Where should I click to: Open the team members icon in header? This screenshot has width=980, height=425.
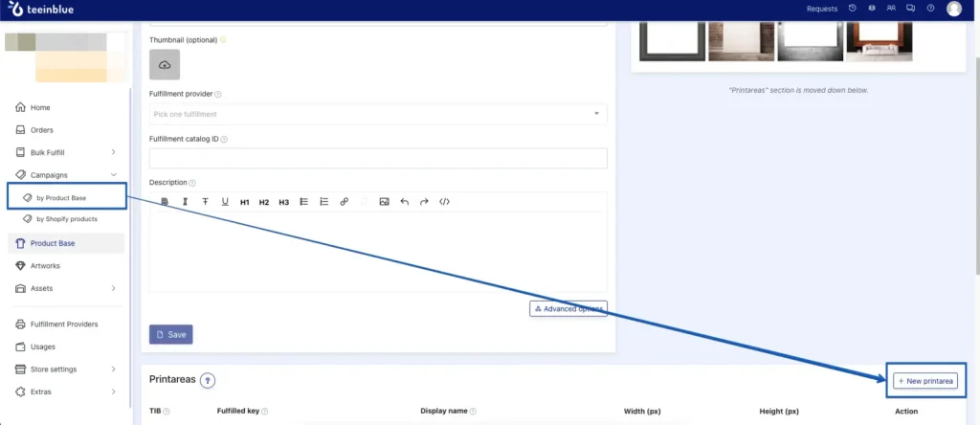tap(891, 8)
